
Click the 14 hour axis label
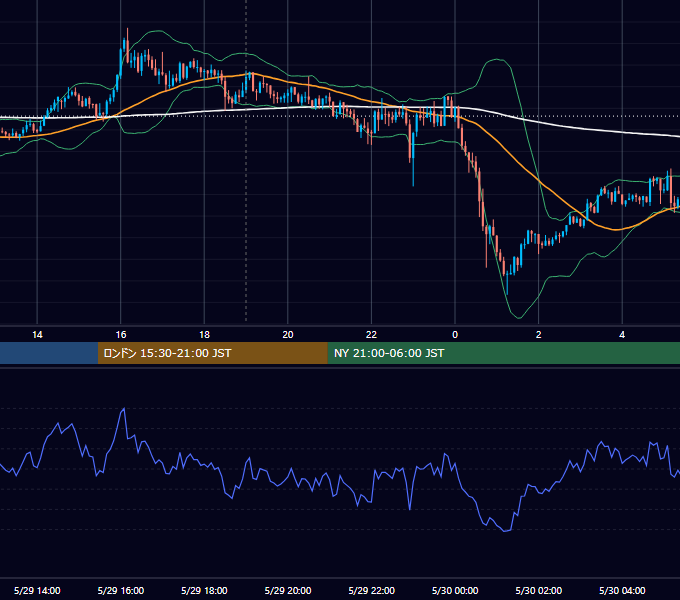(x=37, y=335)
